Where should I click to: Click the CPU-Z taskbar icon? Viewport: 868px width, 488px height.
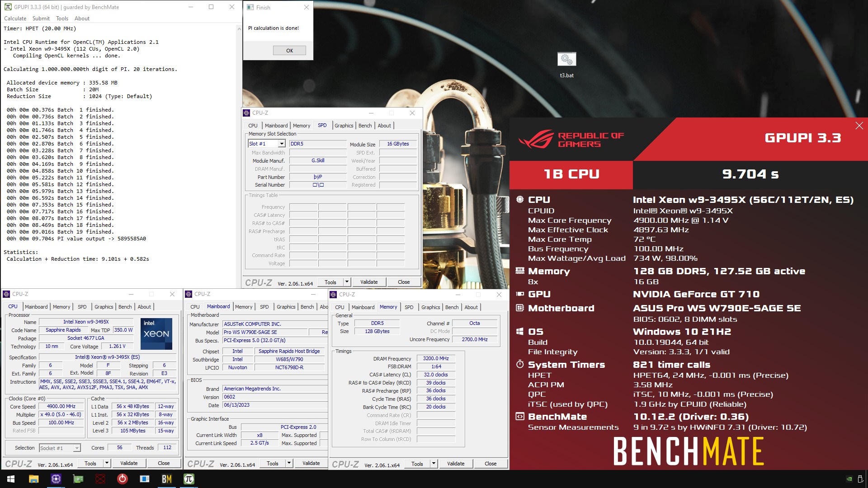coord(56,479)
